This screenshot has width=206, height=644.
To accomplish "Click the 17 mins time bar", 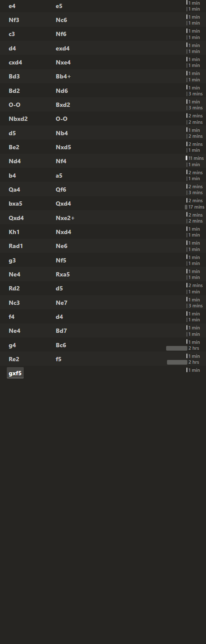I will click(x=186, y=207).
